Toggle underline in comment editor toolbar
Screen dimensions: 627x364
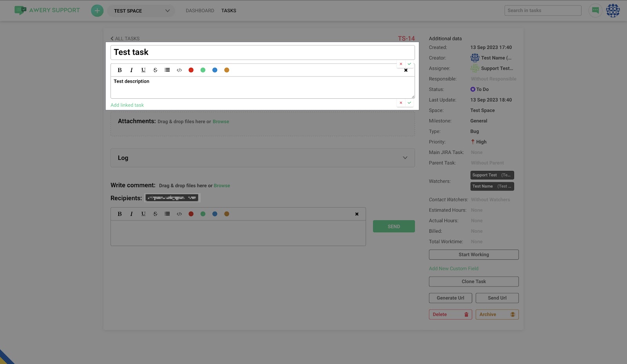[x=143, y=214]
